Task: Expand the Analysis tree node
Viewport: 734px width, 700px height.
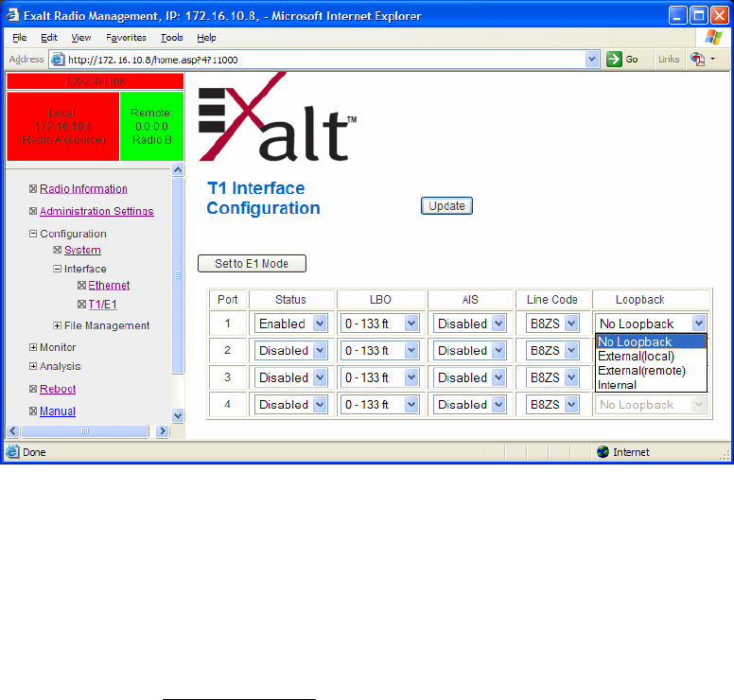Action: [33, 366]
